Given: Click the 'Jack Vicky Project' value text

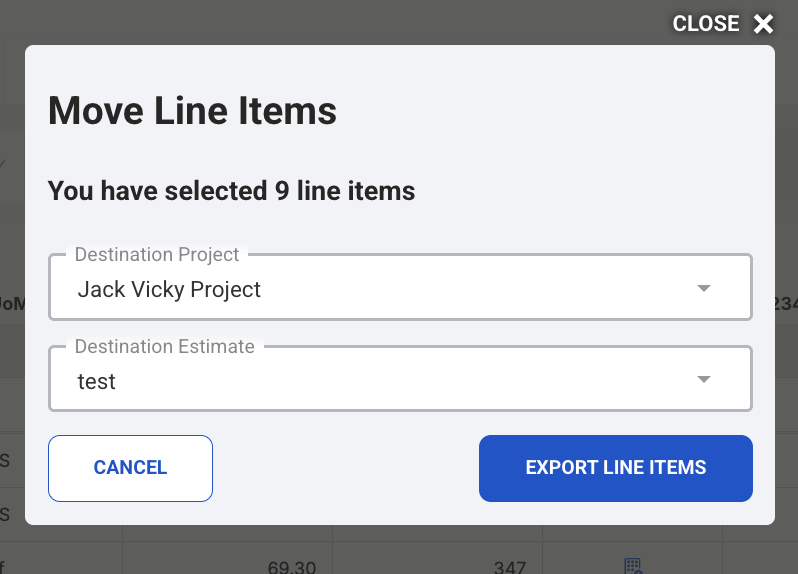Looking at the screenshot, I should [169, 290].
